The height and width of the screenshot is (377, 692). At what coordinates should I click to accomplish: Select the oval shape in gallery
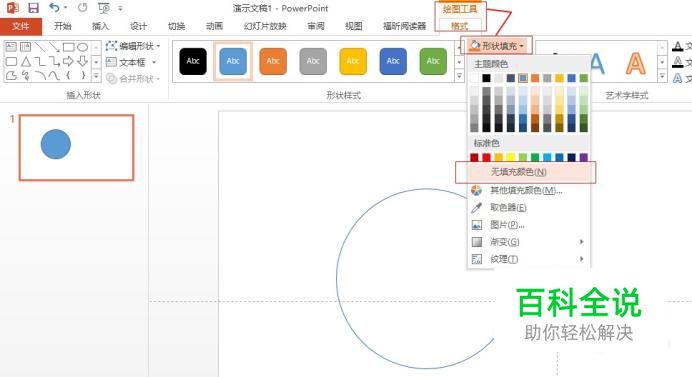coord(83,47)
